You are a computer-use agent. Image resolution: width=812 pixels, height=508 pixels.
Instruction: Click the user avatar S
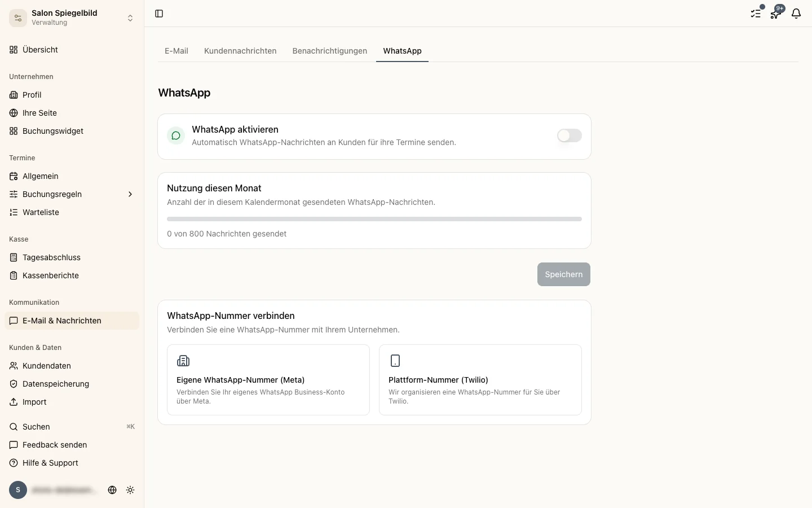click(x=18, y=490)
